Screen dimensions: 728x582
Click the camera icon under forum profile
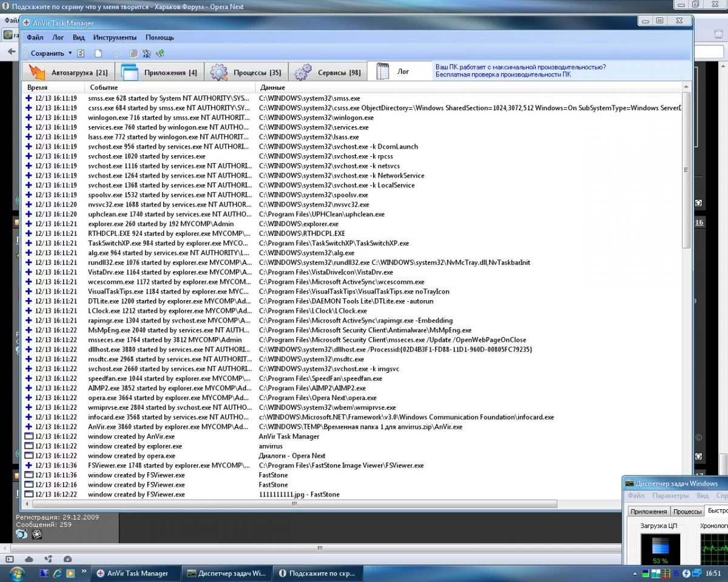pos(22,534)
